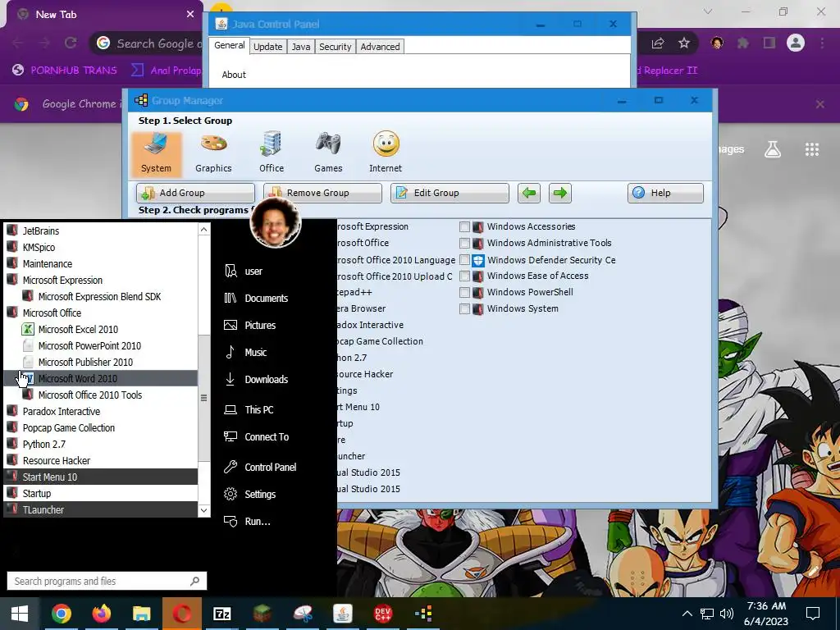Expand Microsoft Office 2010 Tools folder

[101, 395]
